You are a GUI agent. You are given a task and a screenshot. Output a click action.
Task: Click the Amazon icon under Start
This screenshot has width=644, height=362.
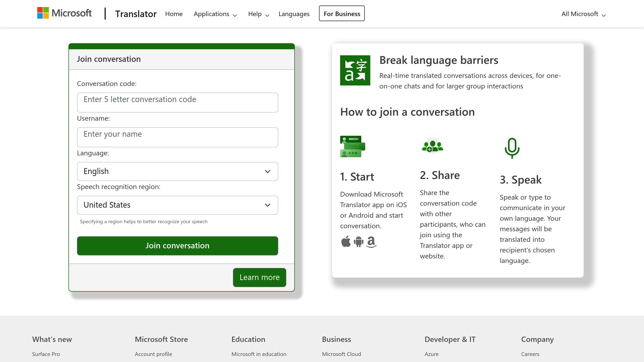pyautogui.click(x=371, y=242)
